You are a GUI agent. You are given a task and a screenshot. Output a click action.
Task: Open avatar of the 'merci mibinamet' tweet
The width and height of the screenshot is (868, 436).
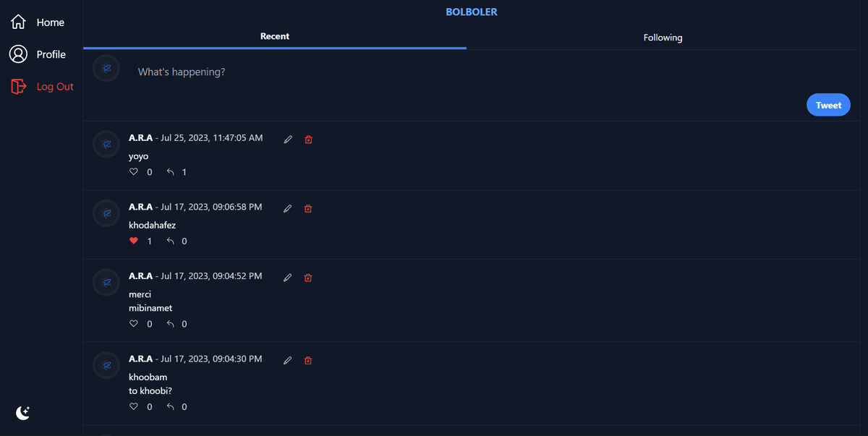point(106,282)
